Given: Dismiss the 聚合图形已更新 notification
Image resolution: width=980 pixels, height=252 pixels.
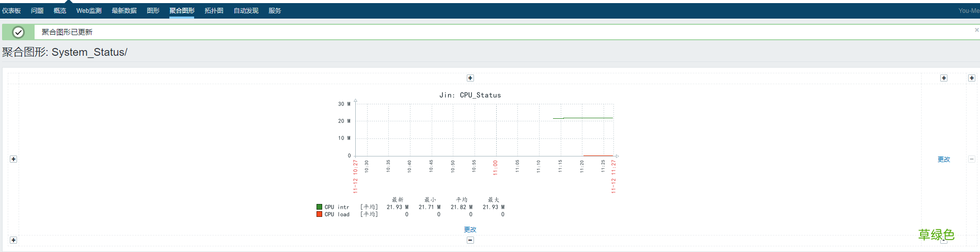Looking at the screenshot, I should pos(976,30).
